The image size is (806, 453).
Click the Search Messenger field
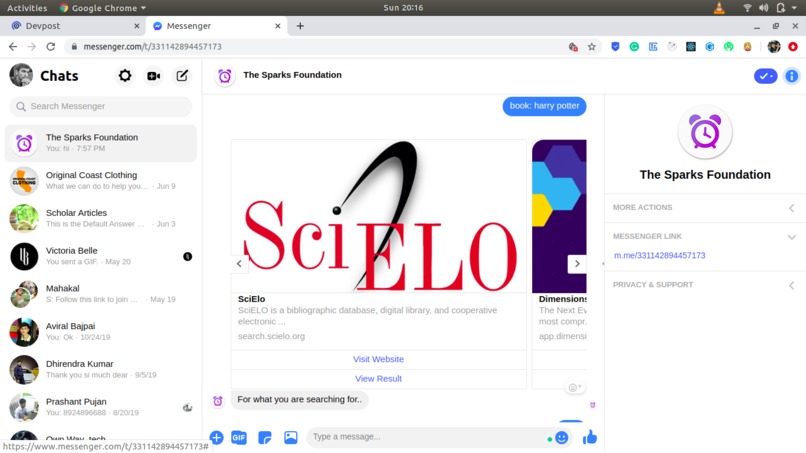point(101,106)
